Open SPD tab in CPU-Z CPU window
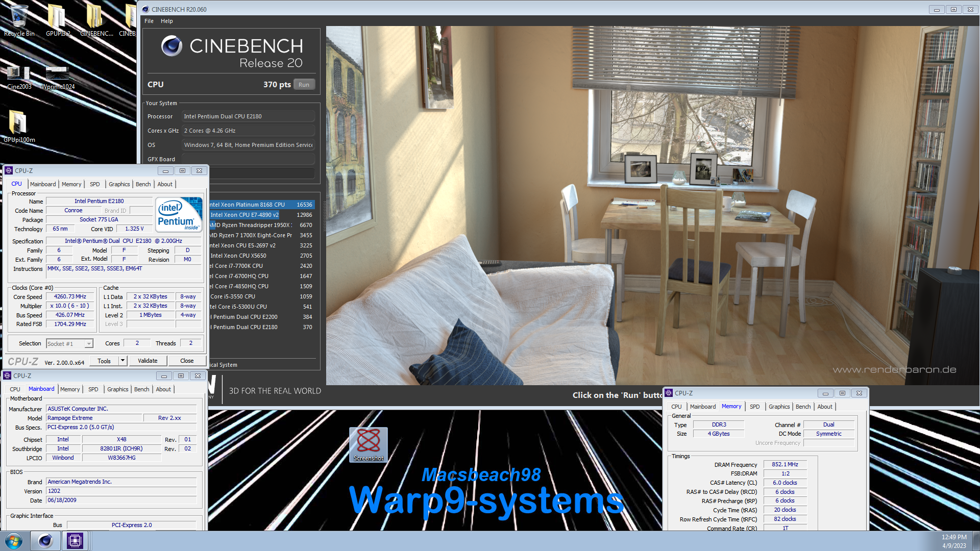Image resolution: width=980 pixels, height=551 pixels. tap(94, 184)
